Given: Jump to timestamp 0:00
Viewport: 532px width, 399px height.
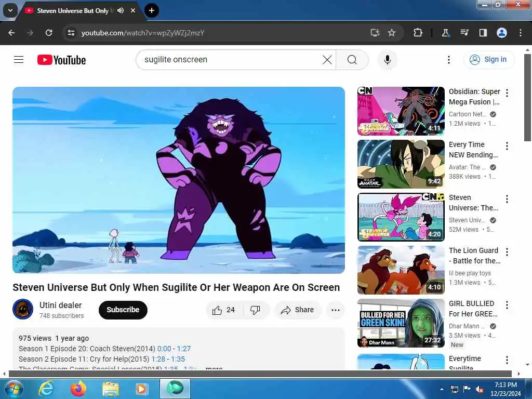Looking at the screenshot, I should pyautogui.click(x=164, y=349).
